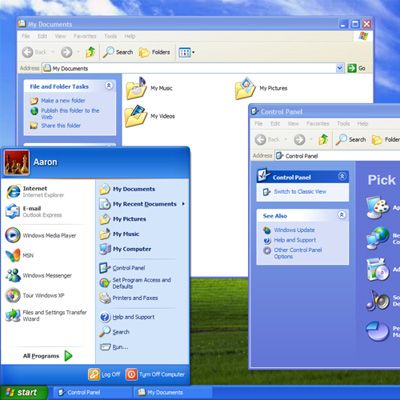Image resolution: width=400 pixels, height=400 pixels.
Task: Click the Log Off button
Action: click(x=104, y=374)
